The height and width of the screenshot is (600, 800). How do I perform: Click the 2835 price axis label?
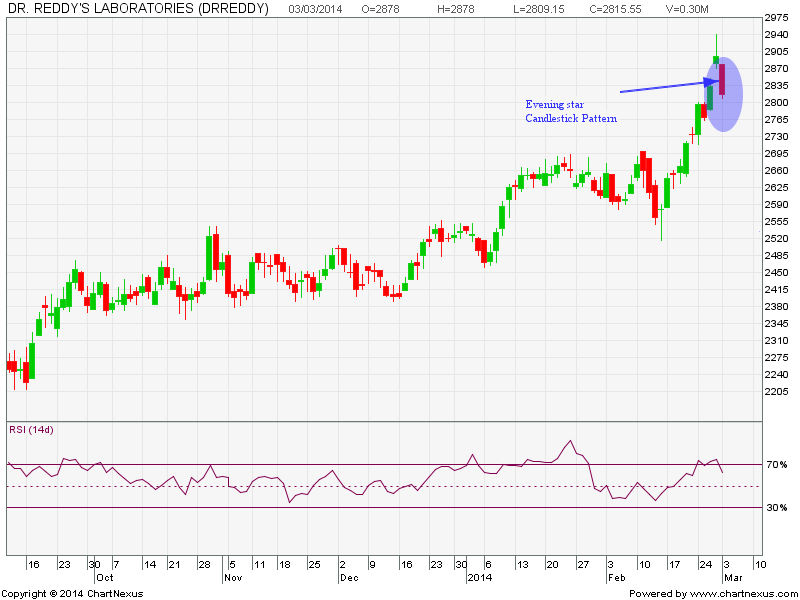pos(777,85)
